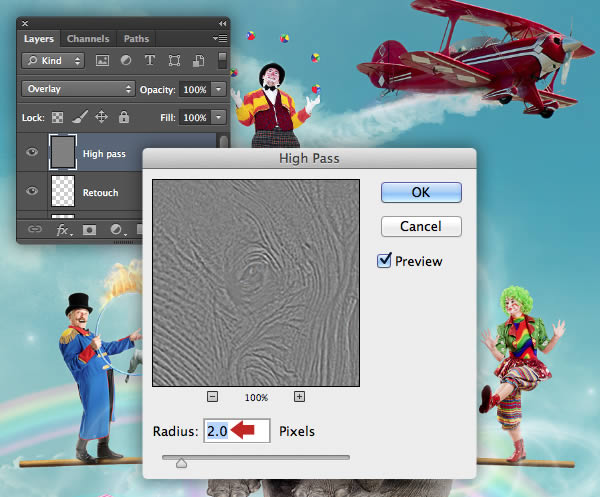
Task: Switch to the Channels tab
Action: click(88, 39)
